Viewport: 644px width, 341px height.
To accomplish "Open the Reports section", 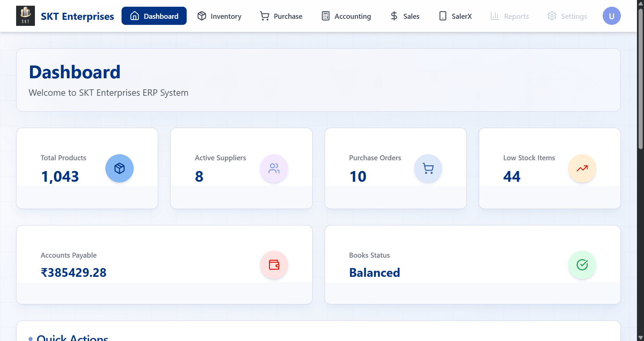I will coord(510,16).
